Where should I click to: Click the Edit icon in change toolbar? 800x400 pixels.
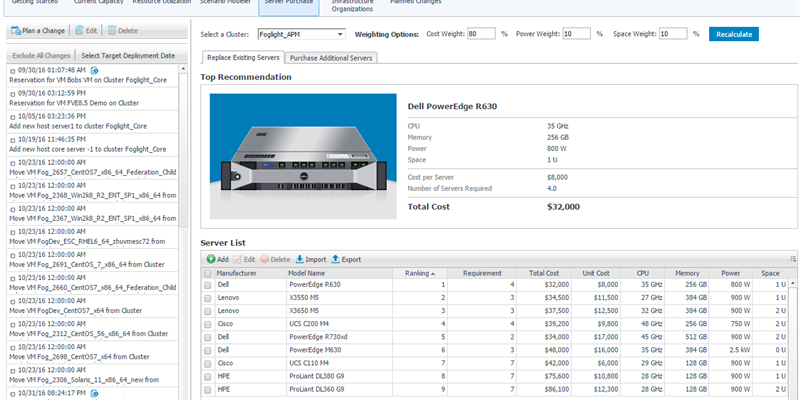pyautogui.click(x=79, y=31)
